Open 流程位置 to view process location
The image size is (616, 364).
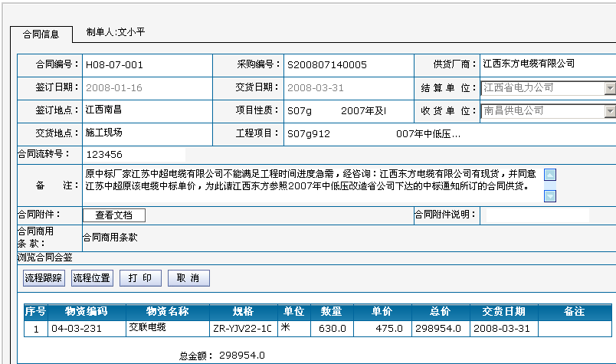coord(91,278)
